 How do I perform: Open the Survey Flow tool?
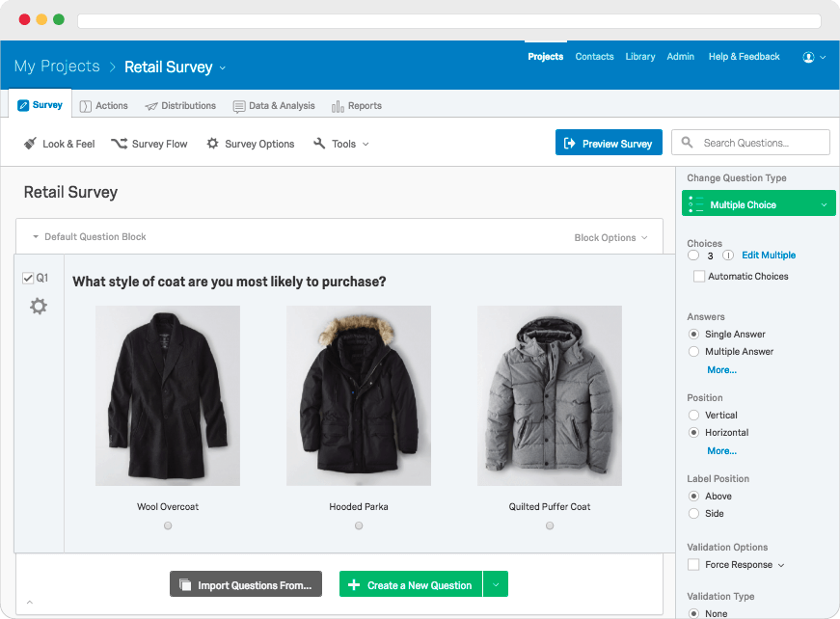tap(149, 144)
